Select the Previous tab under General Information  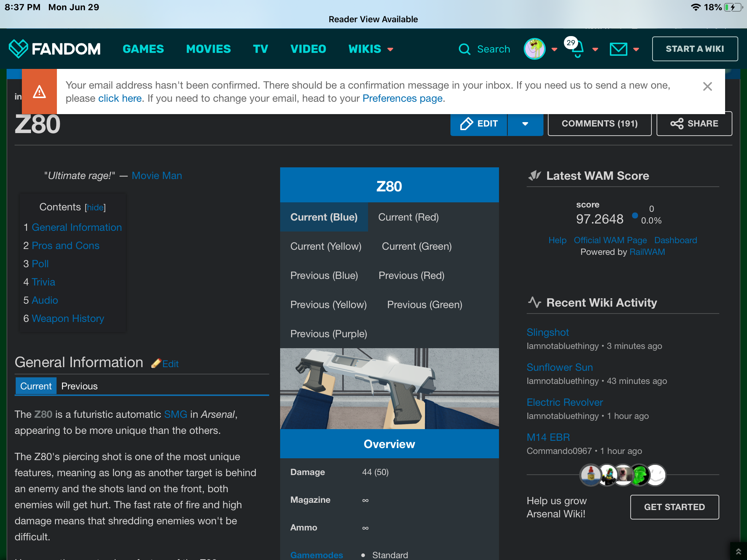(x=79, y=386)
